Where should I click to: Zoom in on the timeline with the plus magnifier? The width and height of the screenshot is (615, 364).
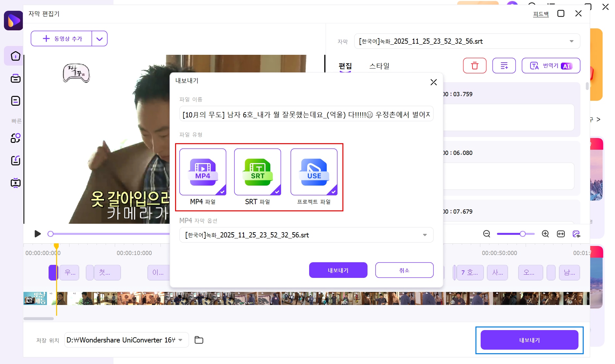(x=545, y=234)
